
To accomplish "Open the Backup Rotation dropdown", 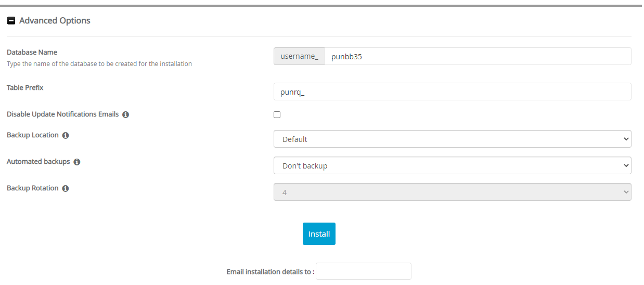I will point(452,192).
